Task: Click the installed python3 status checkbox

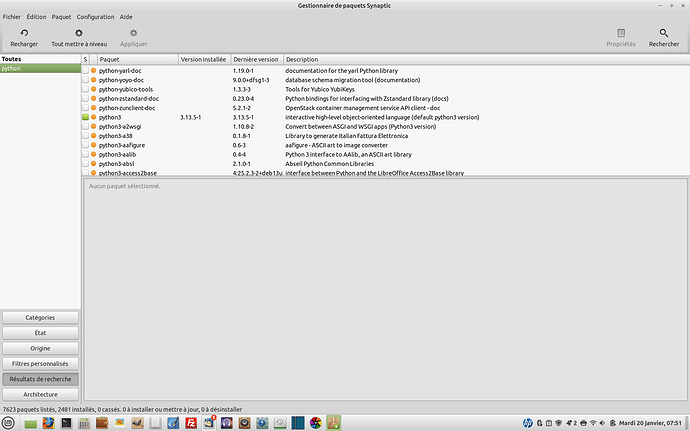Action: pyautogui.click(x=87, y=117)
